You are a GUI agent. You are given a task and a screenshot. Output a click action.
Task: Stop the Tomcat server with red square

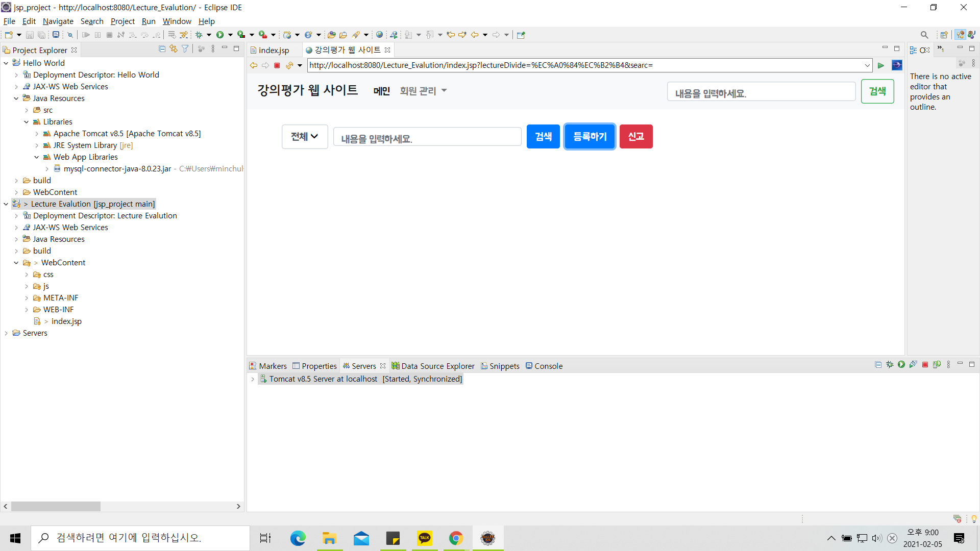(x=925, y=365)
